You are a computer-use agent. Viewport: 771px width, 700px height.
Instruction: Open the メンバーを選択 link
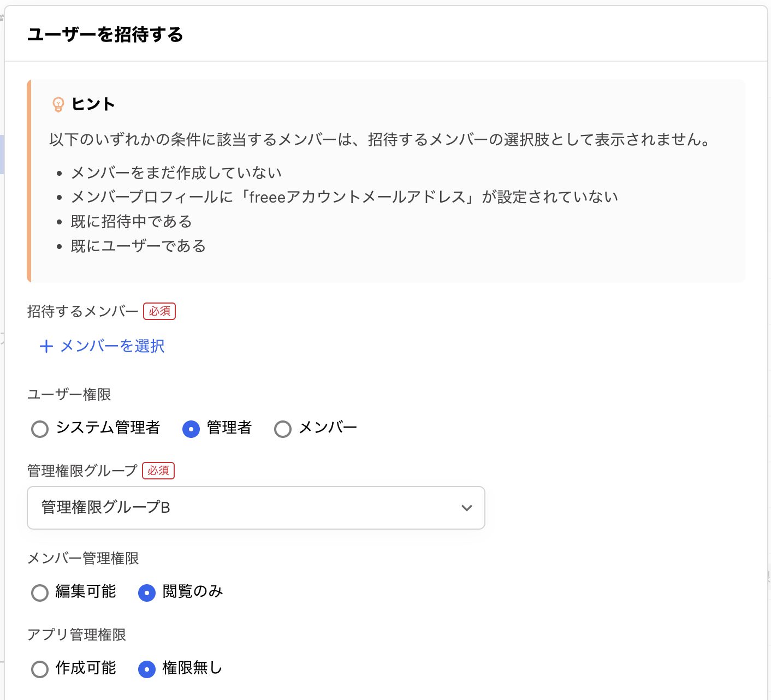[x=112, y=346]
